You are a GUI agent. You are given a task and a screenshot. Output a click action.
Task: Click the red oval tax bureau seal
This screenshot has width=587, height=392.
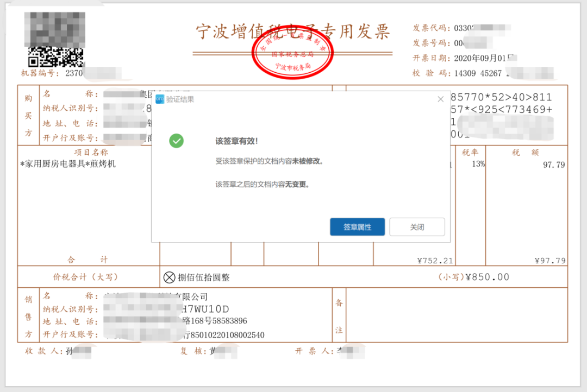(293, 55)
